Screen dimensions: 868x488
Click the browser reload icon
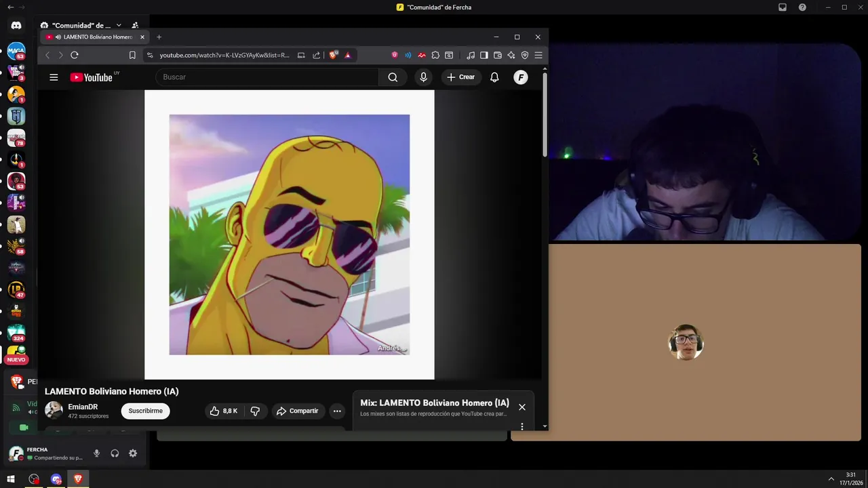click(x=75, y=55)
